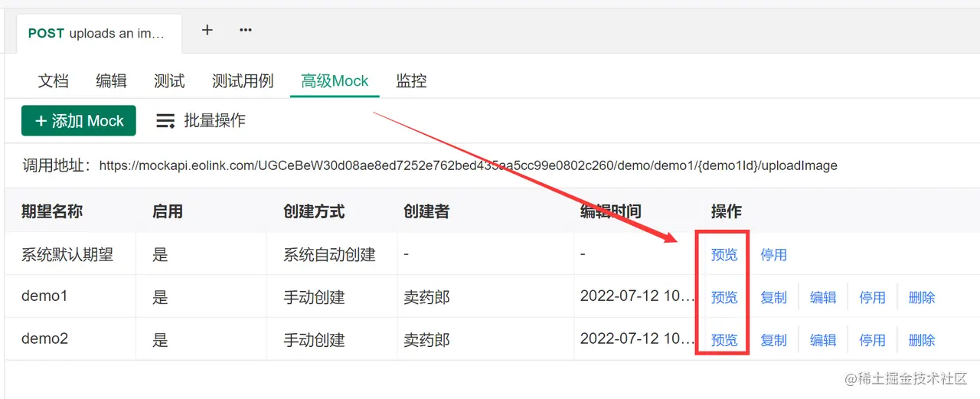The image size is (980, 399).
Task: Disable the 系统默认期望 mock via 停用
Action: 773,254
